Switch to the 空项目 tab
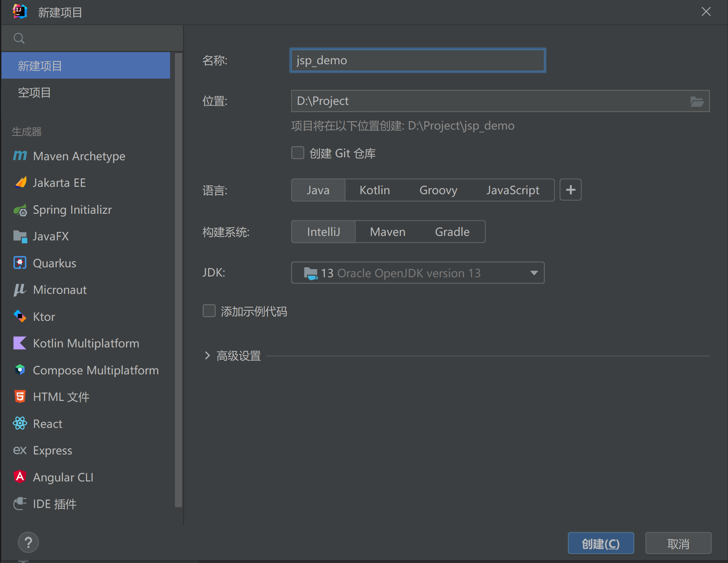728x563 pixels. (34, 92)
